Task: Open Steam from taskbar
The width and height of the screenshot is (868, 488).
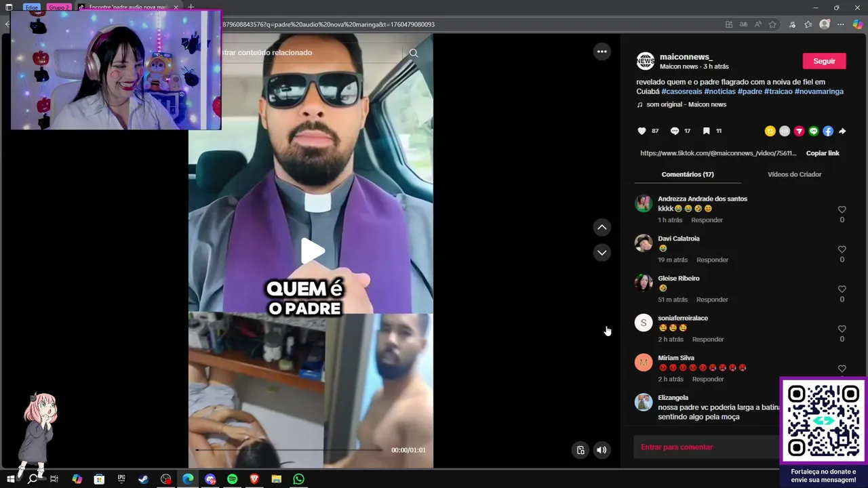Action: tap(144, 479)
